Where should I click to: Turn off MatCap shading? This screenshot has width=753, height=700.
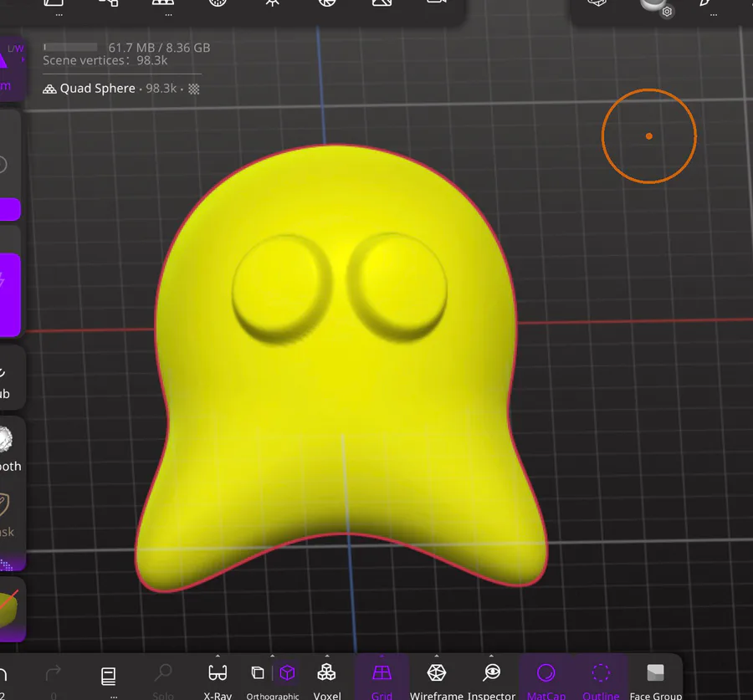[x=546, y=677]
